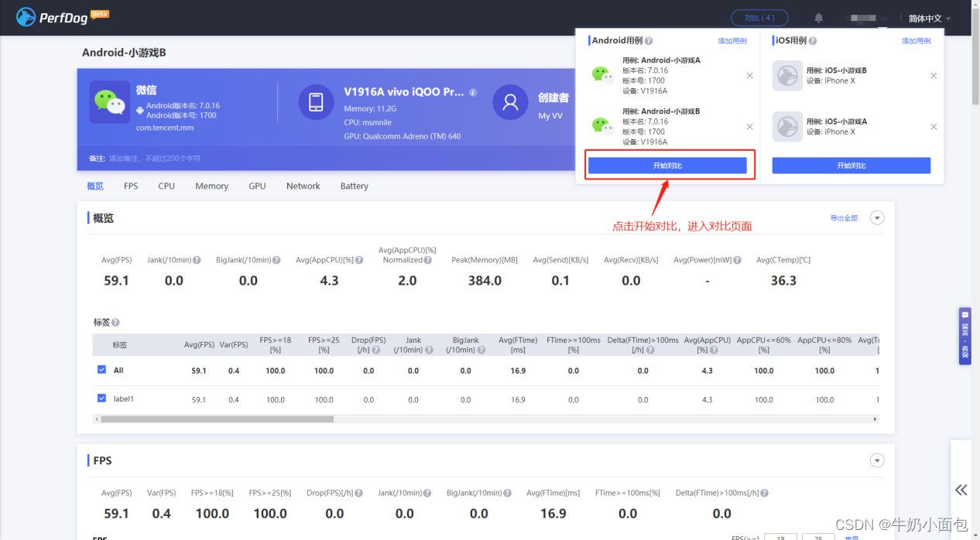This screenshot has height=540, width=980.
Task: Click the 导出全部 export link
Action: 845,217
